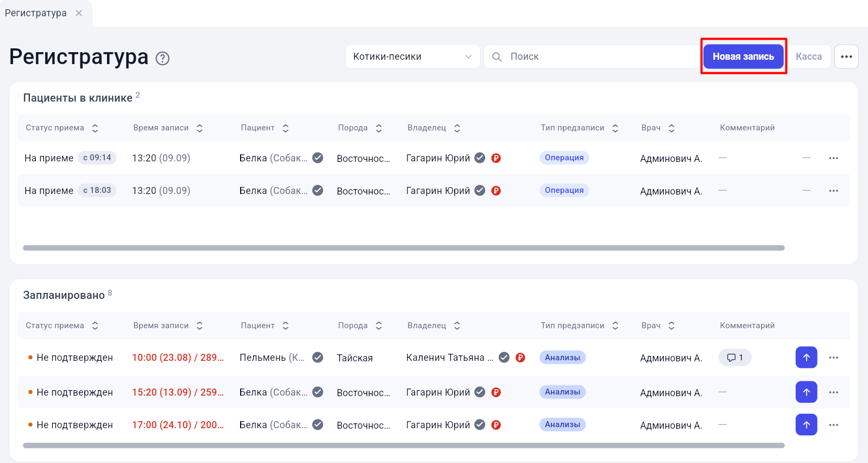Sort clinic patients by Тип предзаписи
The image size is (868, 463).
click(x=615, y=128)
